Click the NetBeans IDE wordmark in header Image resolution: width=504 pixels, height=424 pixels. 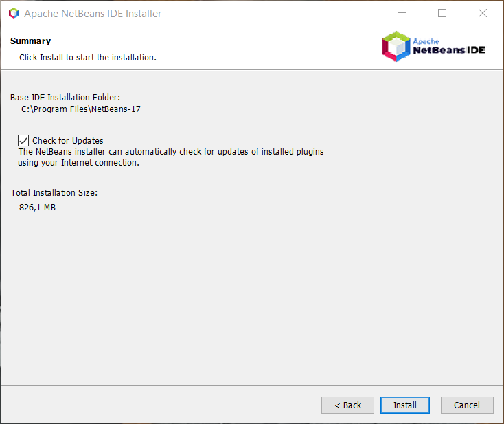448,50
